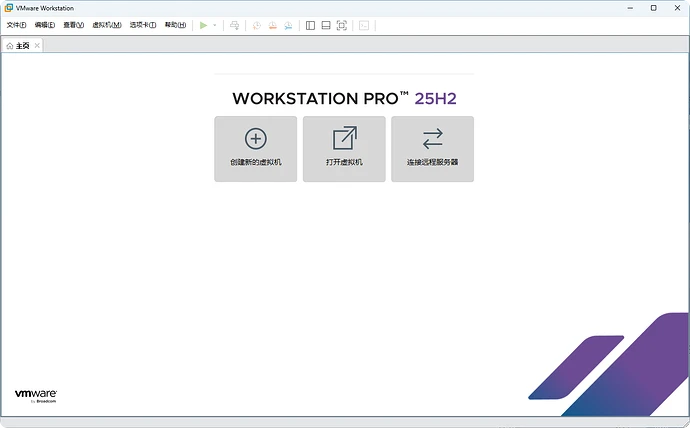The height and width of the screenshot is (428, 690).
Task: Expand the power options dropdown arrow
Action: pos(215,26)
